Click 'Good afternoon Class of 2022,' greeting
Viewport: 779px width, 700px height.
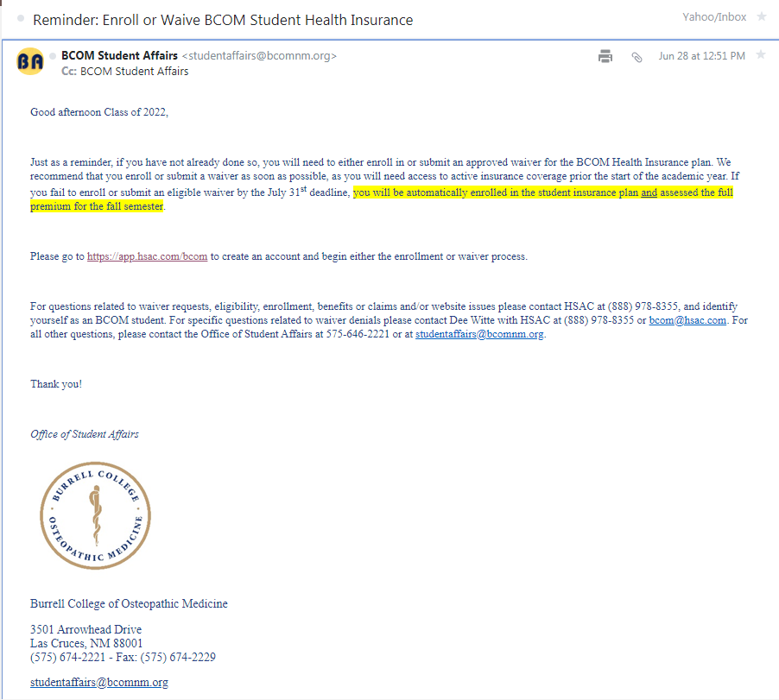99,112
